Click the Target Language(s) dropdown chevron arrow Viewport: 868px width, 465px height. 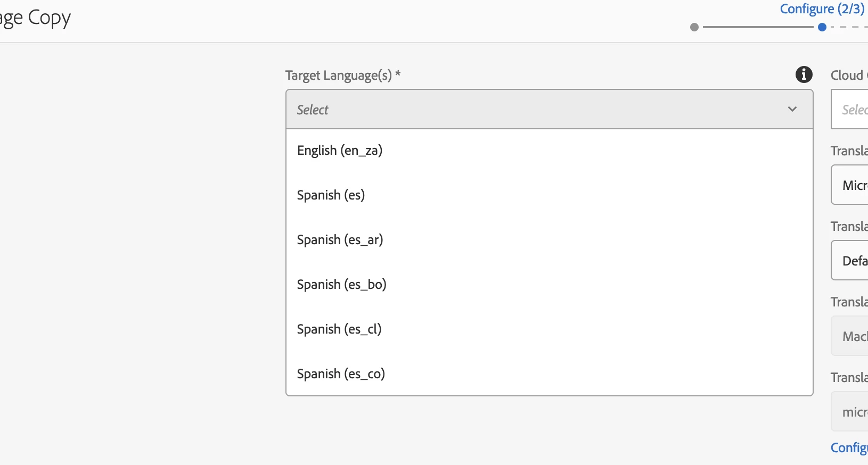click(792, 109)
